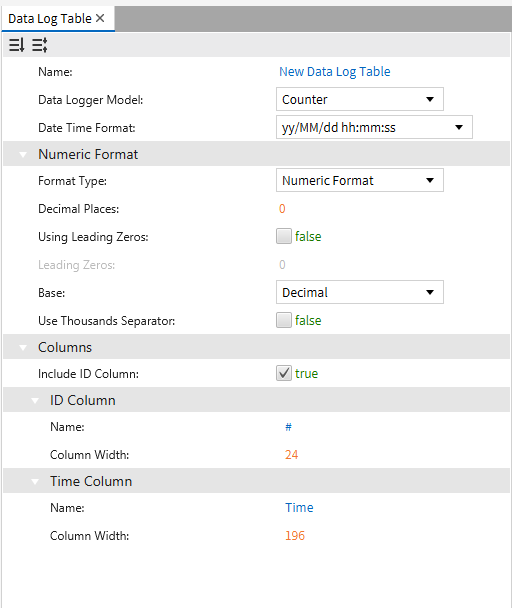Open the Base dropdown showing Decimal
512x608 pixels.
coord(360,292)
